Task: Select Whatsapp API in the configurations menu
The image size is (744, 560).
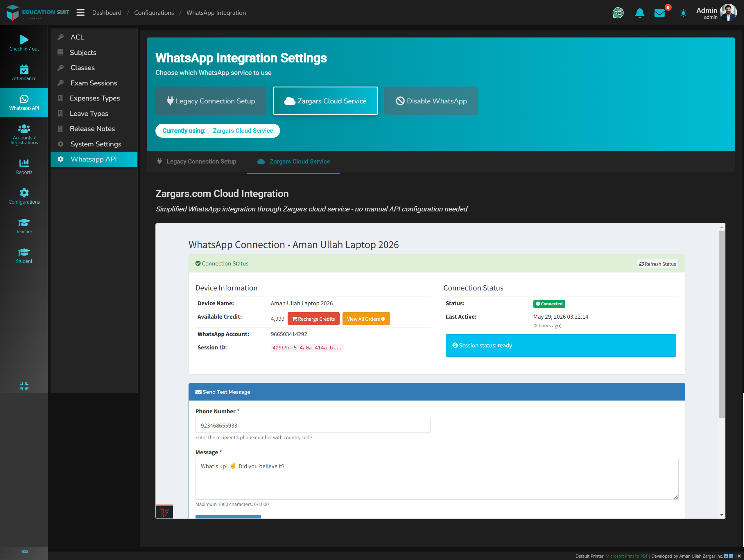Action: click(94, 159)
